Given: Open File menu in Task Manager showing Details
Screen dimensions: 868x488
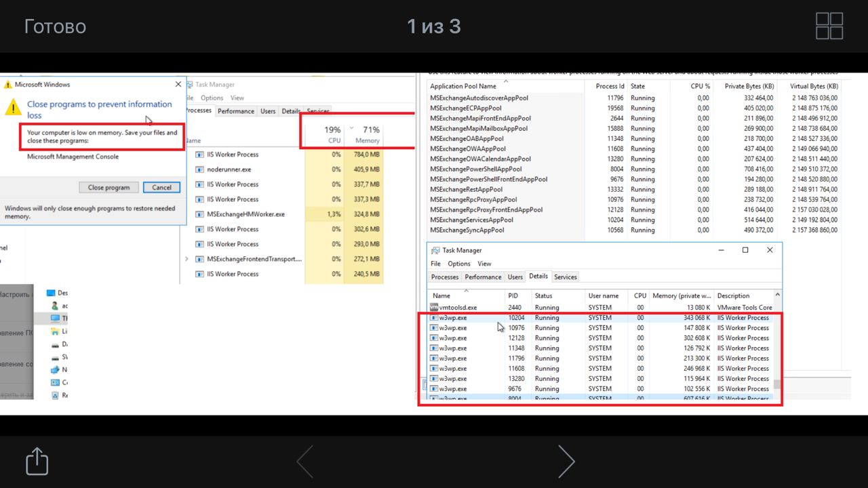Looking at the screenshot, I should point(435,264).
